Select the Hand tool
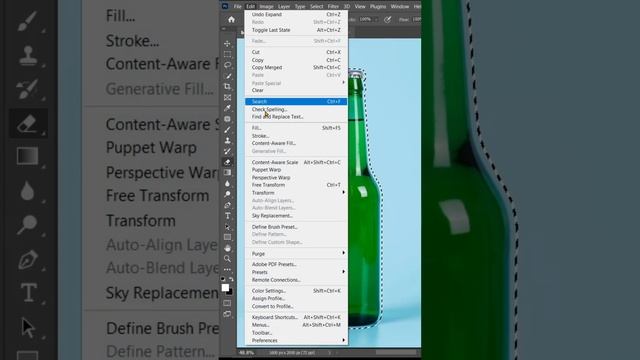Screen dimensions: 640x360 pos(227,248)
